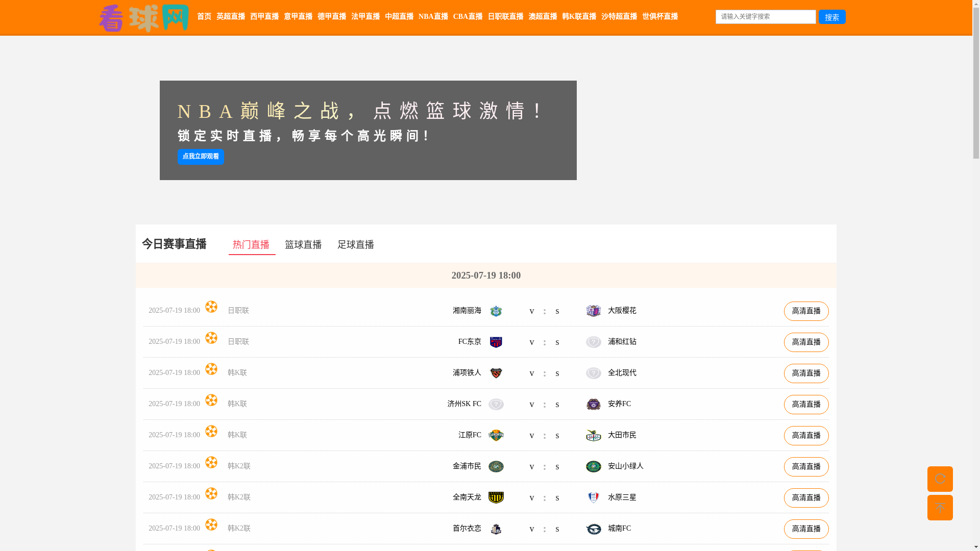Click 高清直播 for 全南天龙 vs 水原三星
Viewport: 980px width, 551px height.
tap(806, 498)
